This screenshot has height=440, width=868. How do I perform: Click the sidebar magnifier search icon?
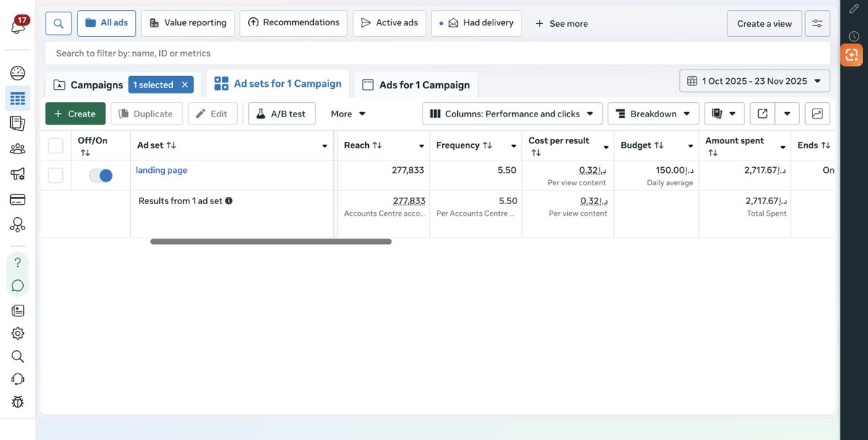(x=18, y=356)
